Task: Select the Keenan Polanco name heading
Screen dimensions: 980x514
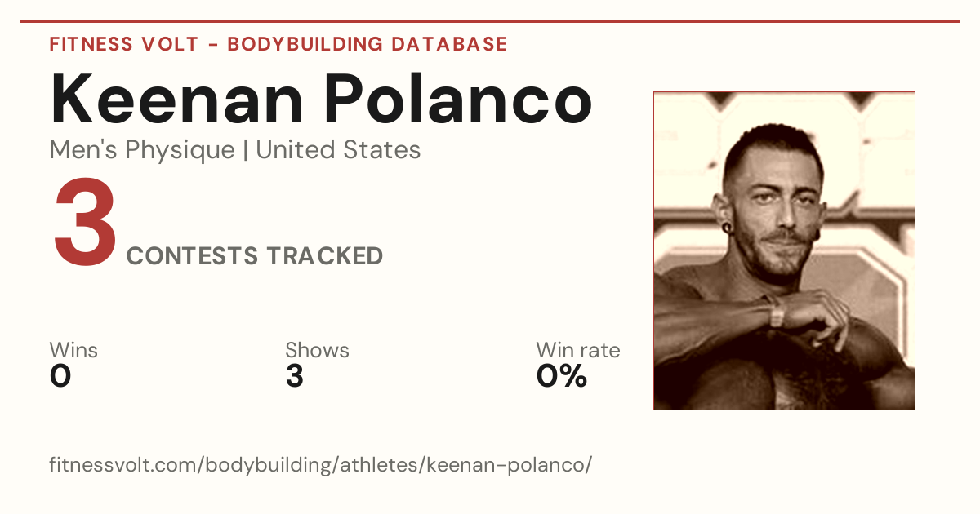Action: click(321, 99)
